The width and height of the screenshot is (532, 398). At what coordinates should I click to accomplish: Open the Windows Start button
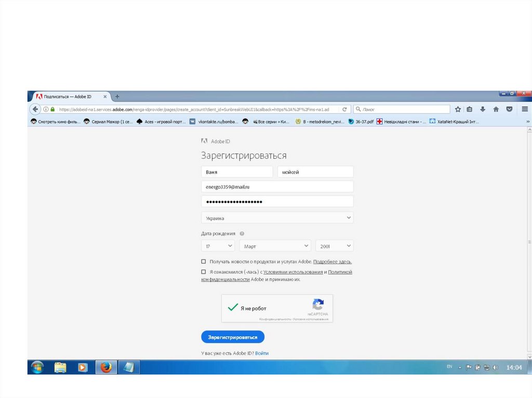coord(37,367)
